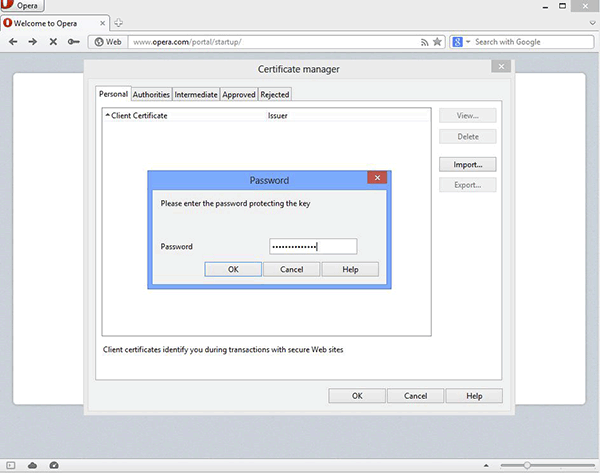Confirm password with OK button
Image resolution: width=600 pixels, height=473 pixels.
pyautogui.click(x=233, y=269)
